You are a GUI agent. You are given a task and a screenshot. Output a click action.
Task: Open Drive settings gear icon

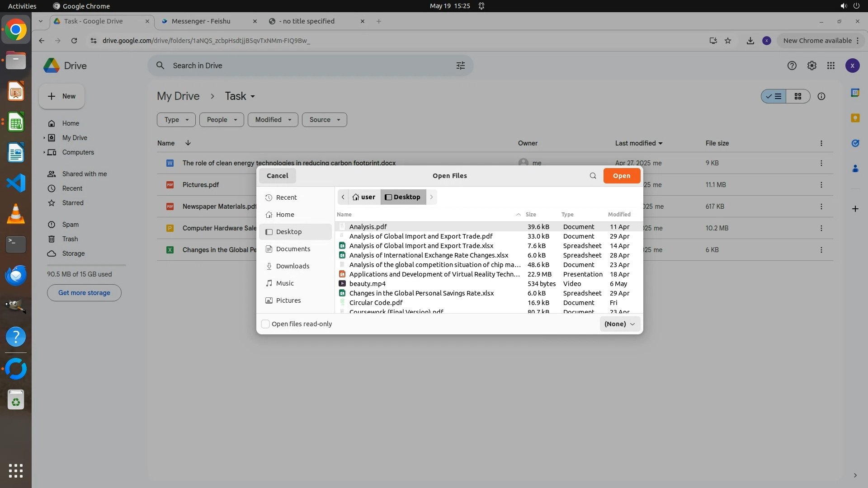(x=811, y=66)
